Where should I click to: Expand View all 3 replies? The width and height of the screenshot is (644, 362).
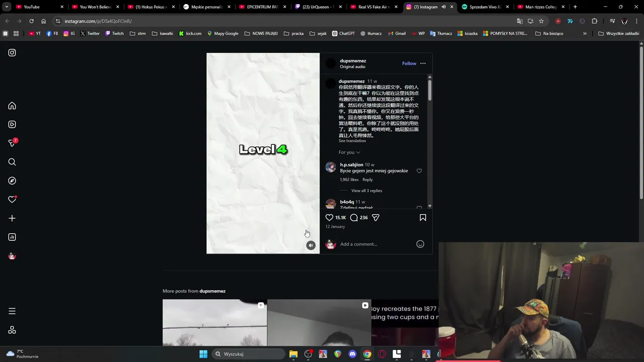tap(367, 191)
